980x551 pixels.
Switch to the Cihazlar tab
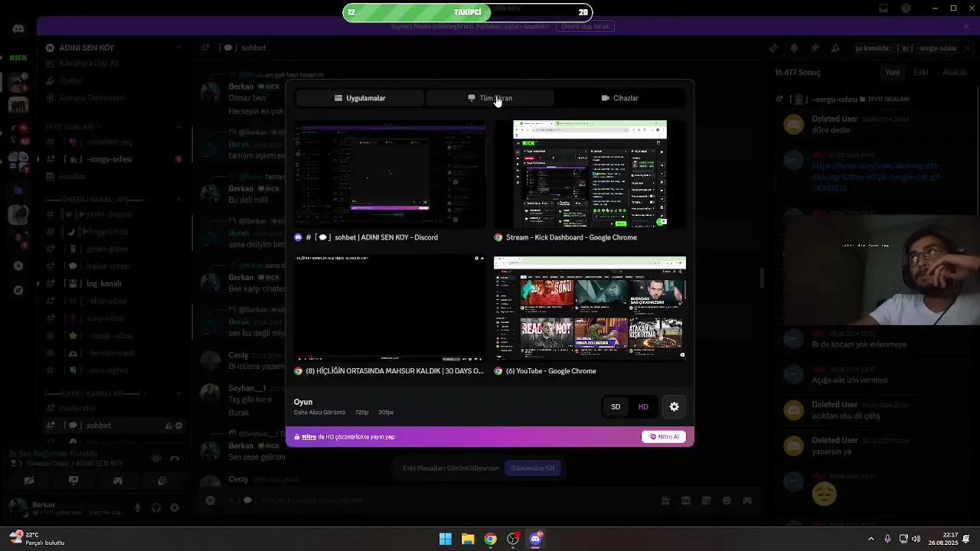click(620, 98)
